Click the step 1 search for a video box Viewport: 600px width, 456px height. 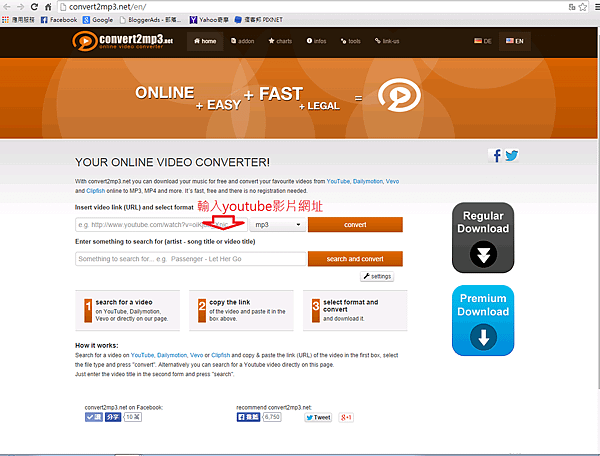click(x=127, y=310)
